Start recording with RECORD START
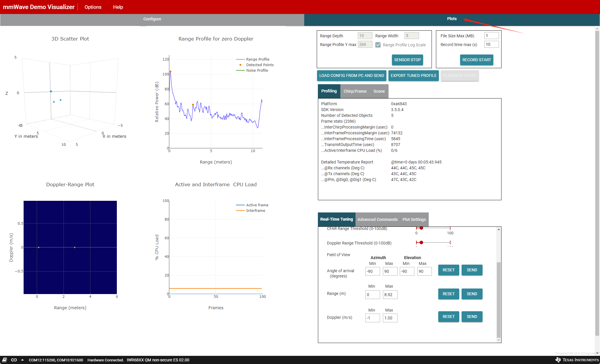Viewport: 600px width, 364px height. [476, 60]
